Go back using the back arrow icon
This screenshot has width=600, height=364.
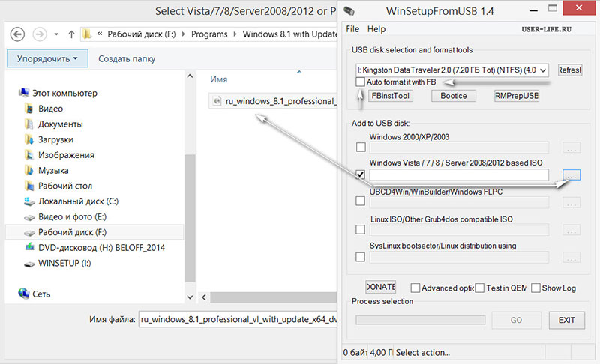coord(17,34)
